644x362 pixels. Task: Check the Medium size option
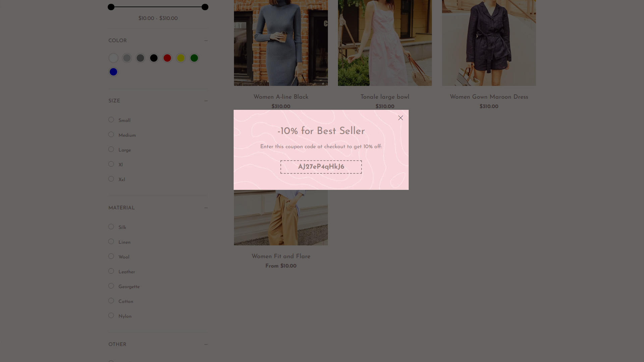coord(111,134)
